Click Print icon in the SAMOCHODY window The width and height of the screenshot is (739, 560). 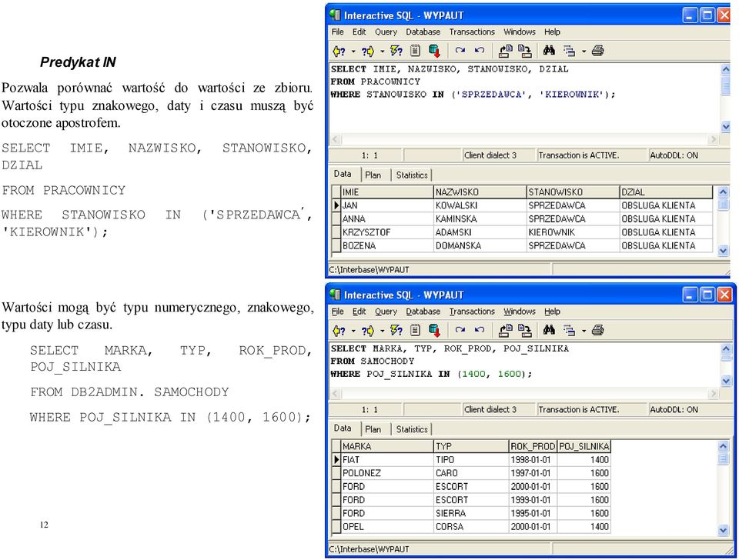click(597, 330)
